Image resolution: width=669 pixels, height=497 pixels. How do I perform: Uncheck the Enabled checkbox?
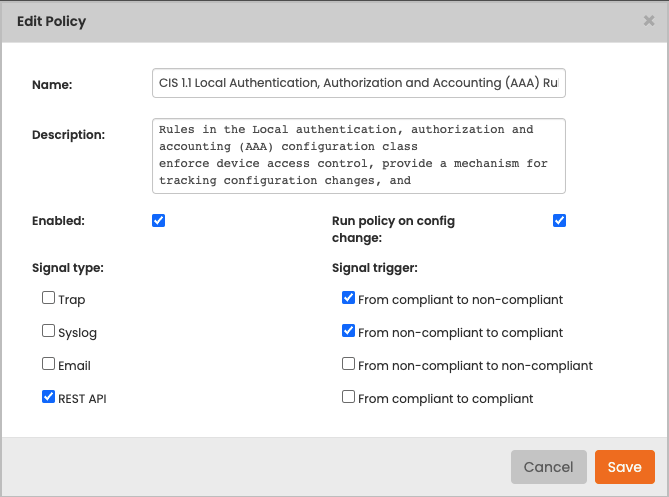click(x=158, y=221)
